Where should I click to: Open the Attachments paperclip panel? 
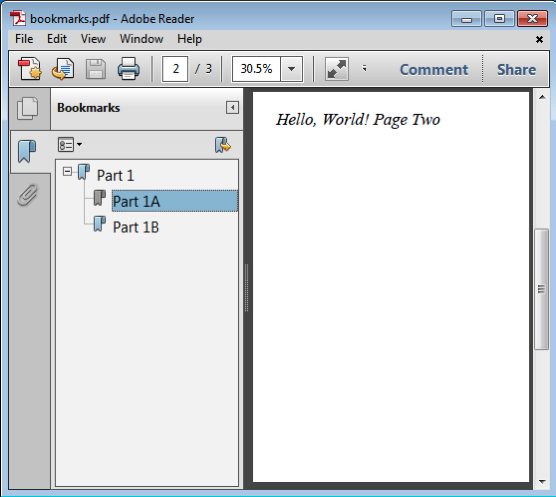tap(28, 195)
